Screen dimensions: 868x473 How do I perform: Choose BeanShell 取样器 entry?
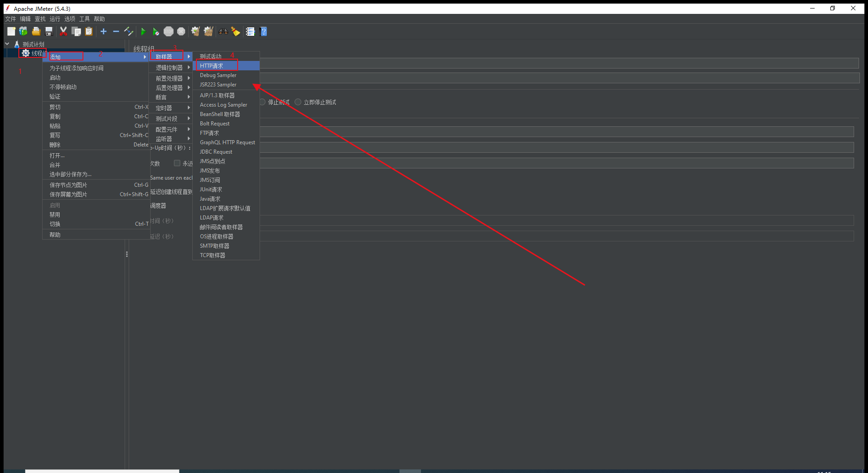[x=226, y=114]
